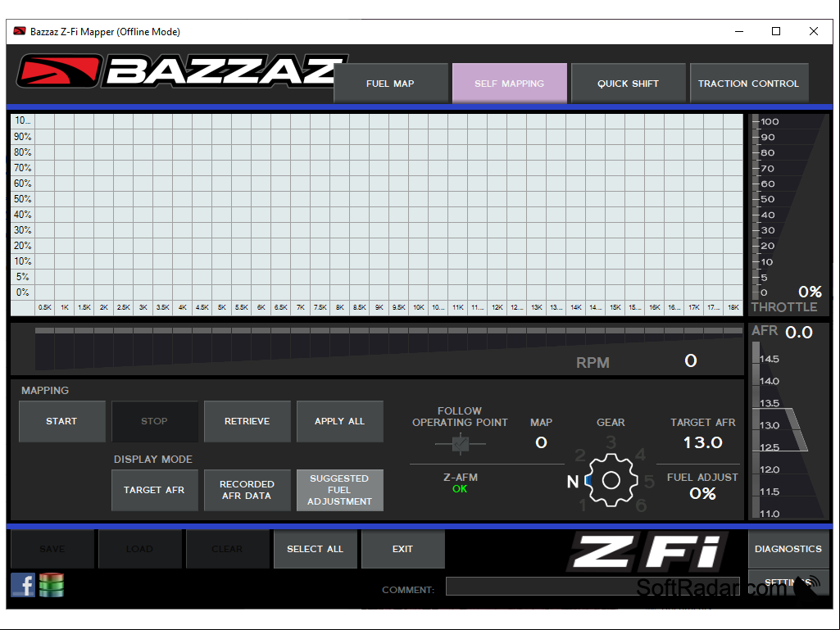Toggle the Follow Operating Point checkbox
Viewport: 840px width, 630px height.
pyautogui.click(x=461, y=443)
